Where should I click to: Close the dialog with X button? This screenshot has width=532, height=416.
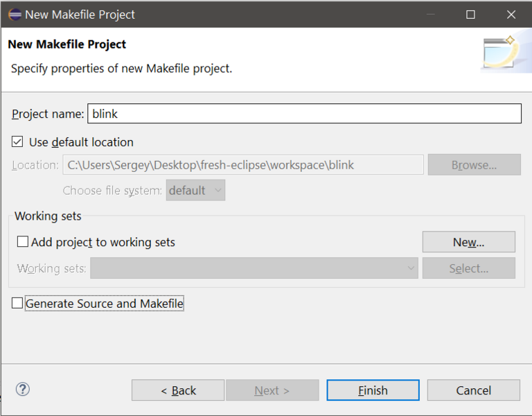[x=511, y=15]
